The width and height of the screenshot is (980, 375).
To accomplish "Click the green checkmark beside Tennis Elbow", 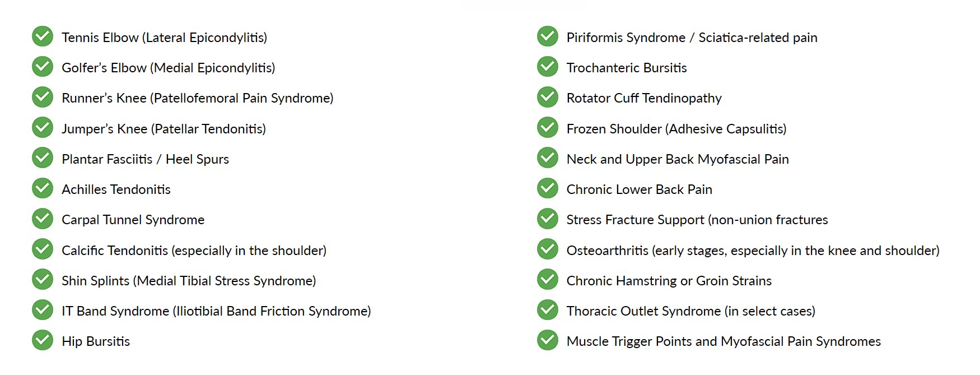I will tap(43, 36).
